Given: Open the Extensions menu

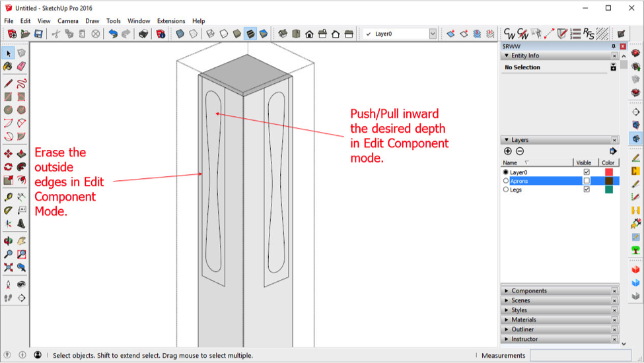Looking at the screenshot, I should click(x=170, y=21).
